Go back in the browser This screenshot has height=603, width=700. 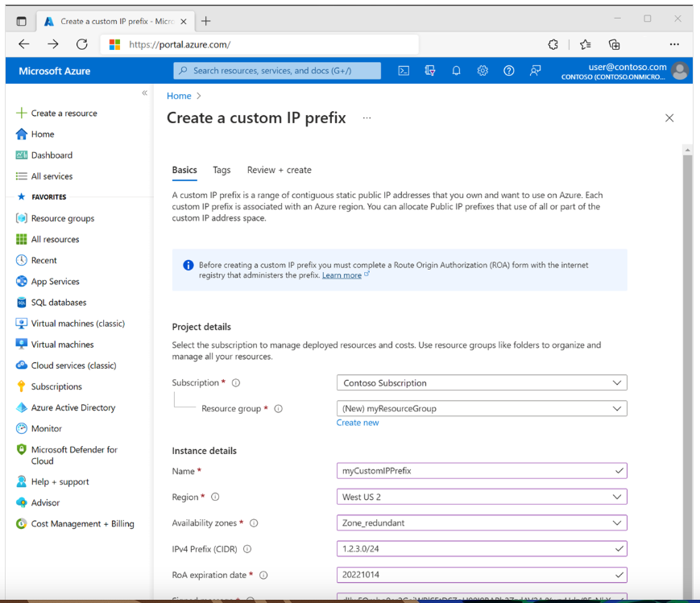[23, 44]
